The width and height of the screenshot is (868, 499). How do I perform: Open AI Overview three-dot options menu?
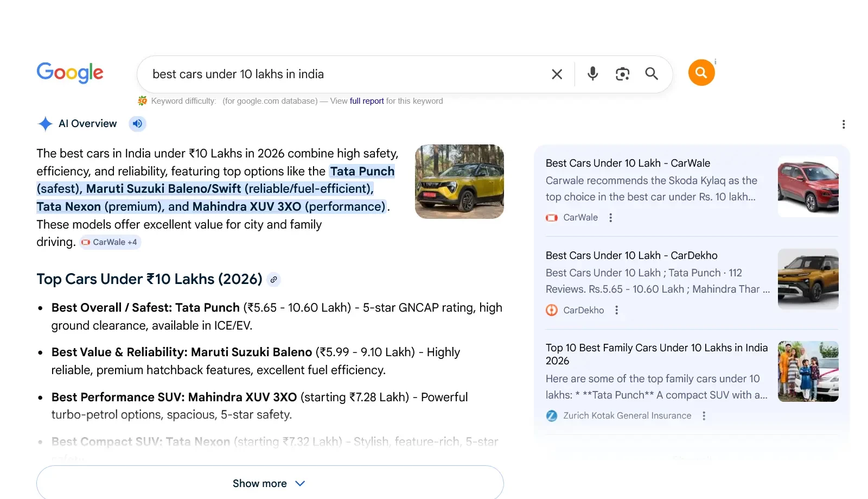click(843, 124)
